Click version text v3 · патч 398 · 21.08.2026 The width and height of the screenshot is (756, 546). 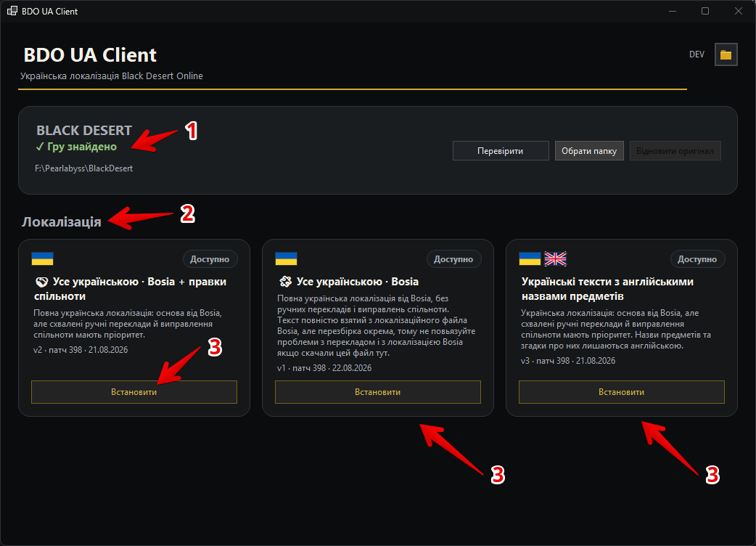[x=568, y=361]
